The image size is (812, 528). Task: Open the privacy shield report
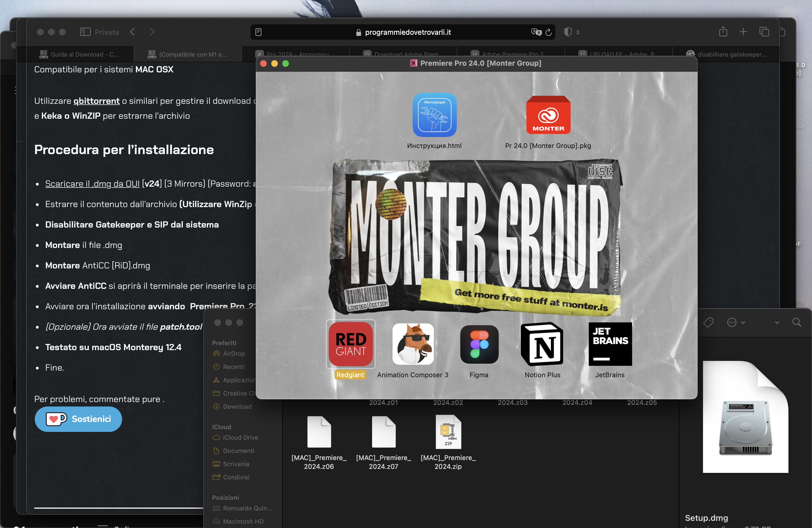568,32
